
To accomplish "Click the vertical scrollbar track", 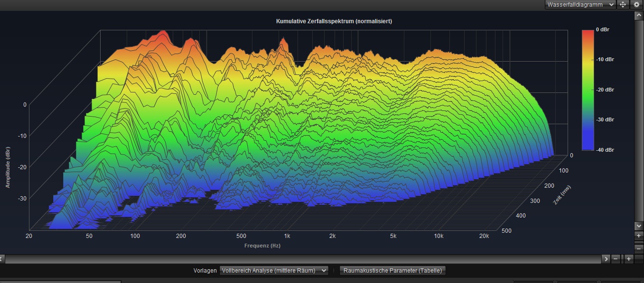I will (638, 119).
